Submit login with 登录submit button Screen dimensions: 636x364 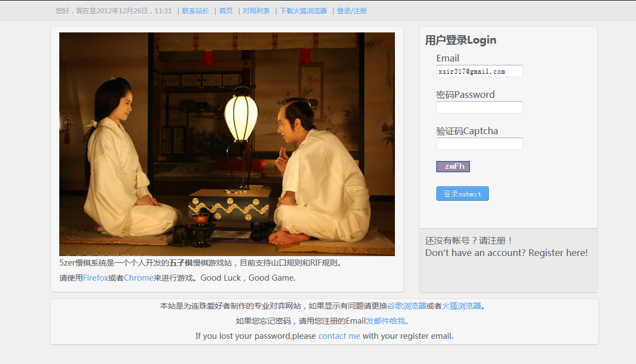(463, 193)
